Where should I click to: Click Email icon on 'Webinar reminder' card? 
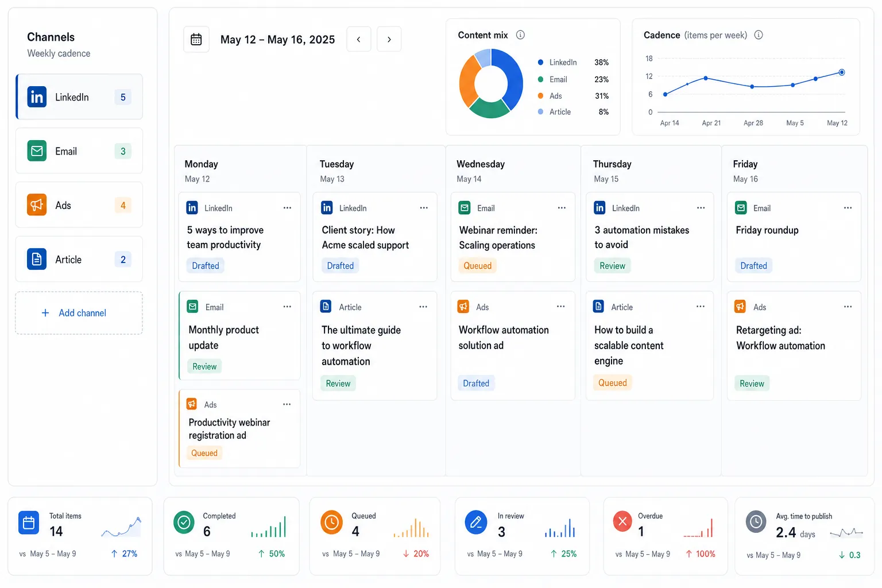(x=465, y=208)
